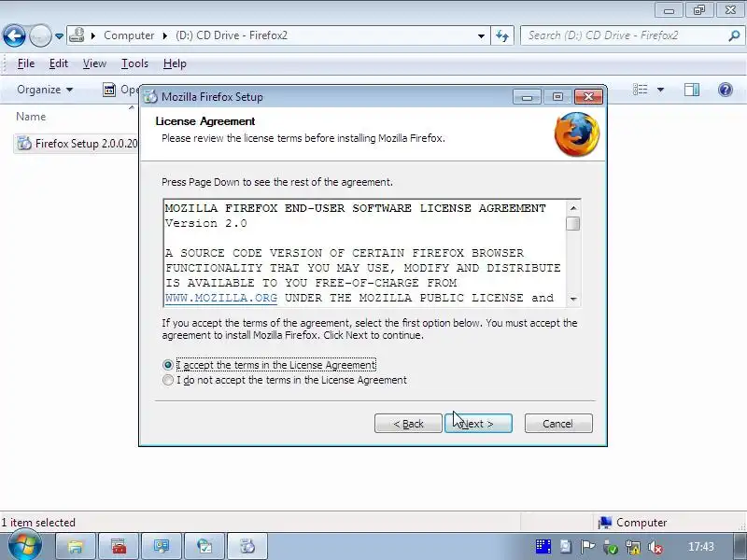The width and height of the screenshot is (747, 560).
Task: Click the Back button in setup
Action: [408, 424]
